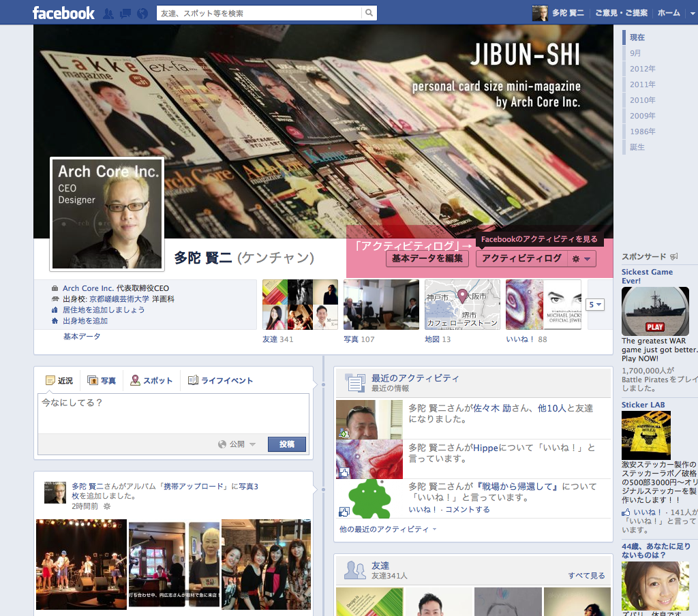Open the Arch Core Inc. workplace link
This screenshot has height=616, width=698.
88,288
